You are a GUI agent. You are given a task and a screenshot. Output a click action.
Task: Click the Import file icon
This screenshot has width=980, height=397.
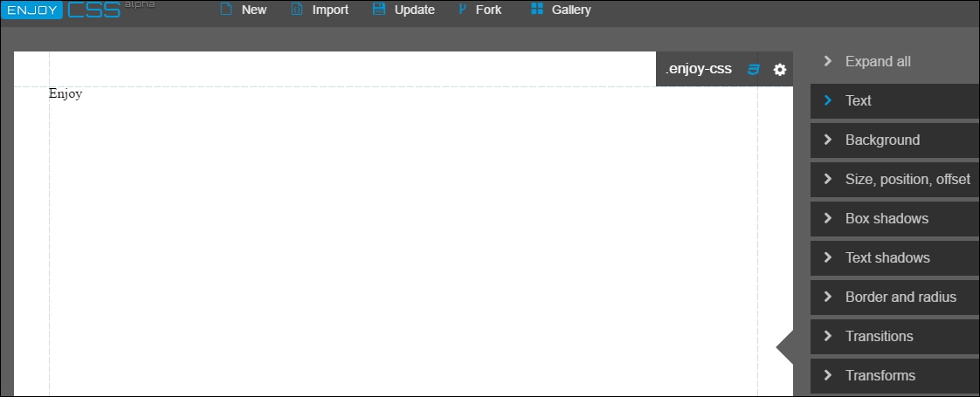pyautogui.click(x=297, y=10)
